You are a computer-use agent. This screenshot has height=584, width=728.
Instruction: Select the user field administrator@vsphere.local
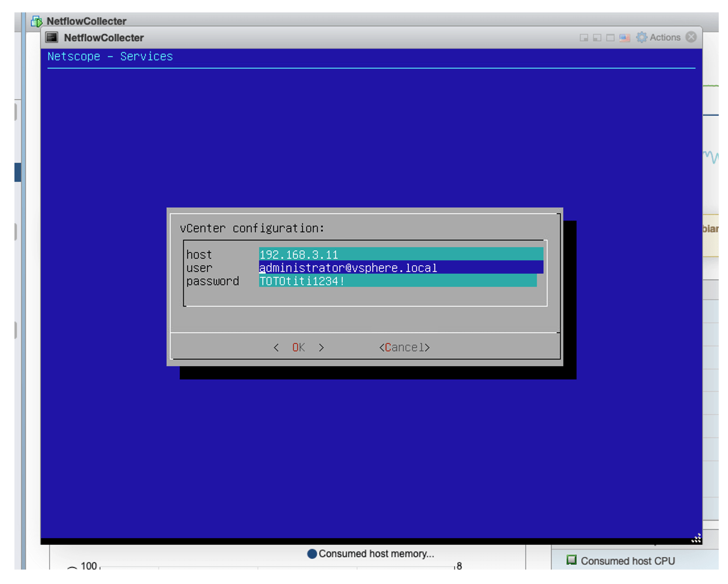pyautogui.click(x=401, y=268)
